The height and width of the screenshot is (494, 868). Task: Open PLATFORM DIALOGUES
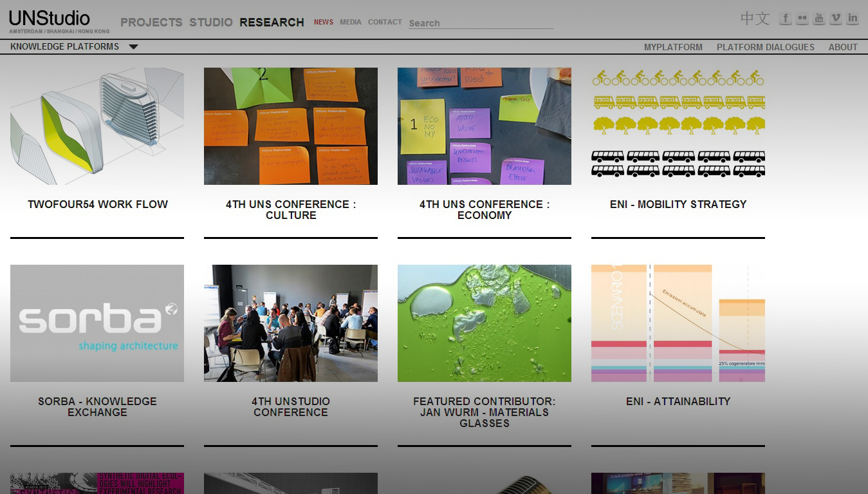[765, 46]
